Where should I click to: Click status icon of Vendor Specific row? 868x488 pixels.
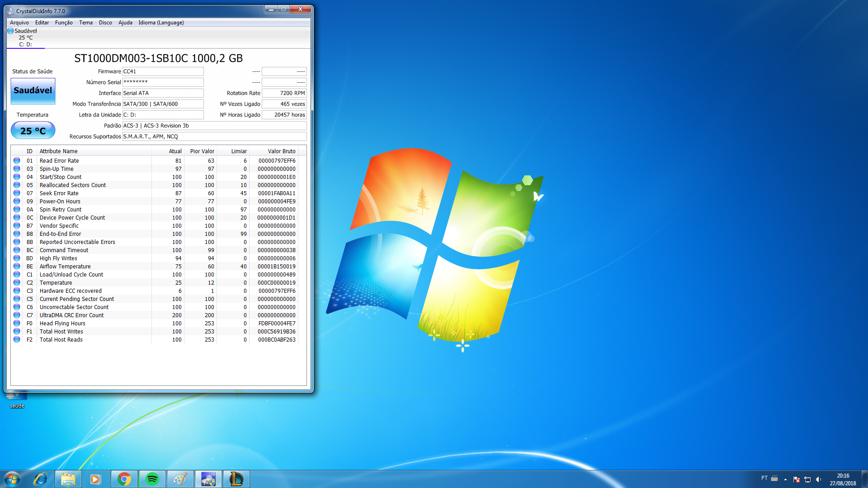17,225
